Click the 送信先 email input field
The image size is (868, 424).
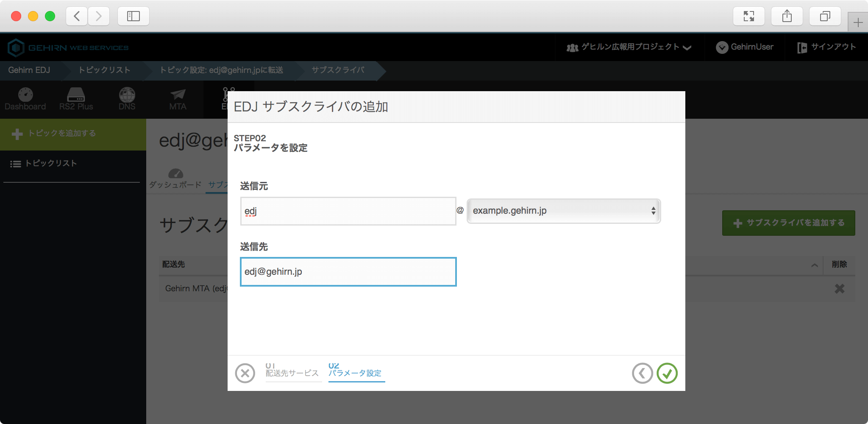348,272
